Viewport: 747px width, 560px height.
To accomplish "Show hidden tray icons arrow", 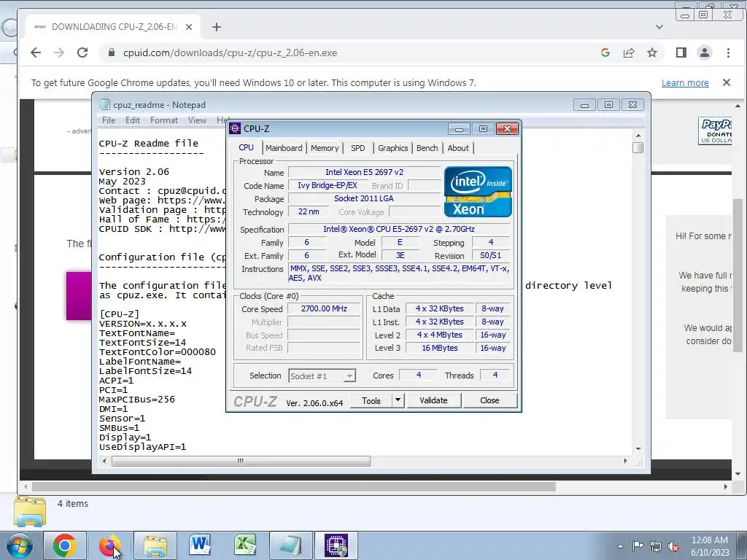I will 620,547.
